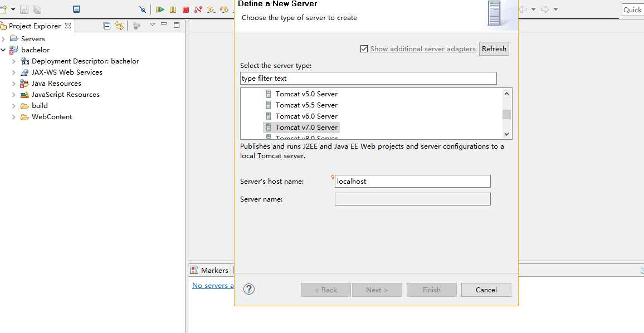Collapse the bachelor project node
The width and height of the screenshot is (644, 333).
tap(3, 50)
